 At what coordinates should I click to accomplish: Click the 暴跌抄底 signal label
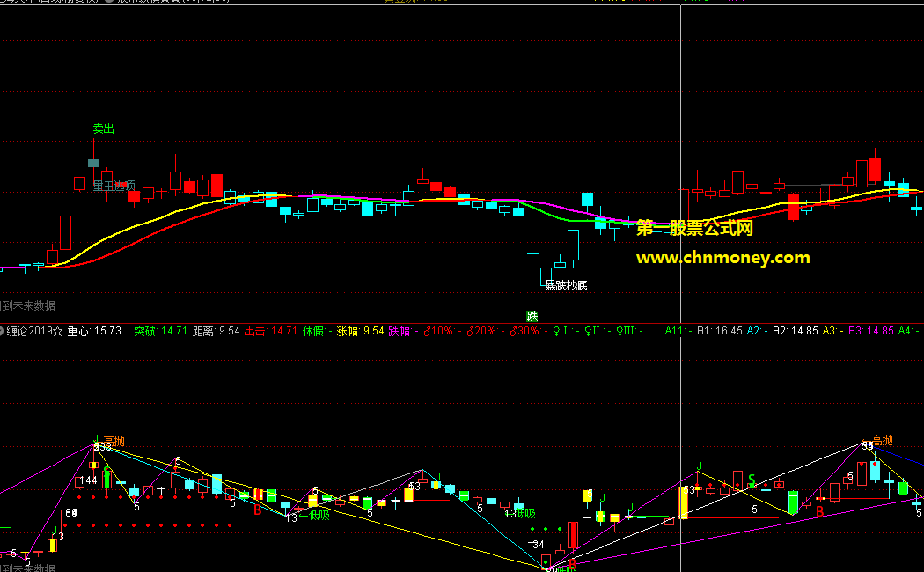567,286
